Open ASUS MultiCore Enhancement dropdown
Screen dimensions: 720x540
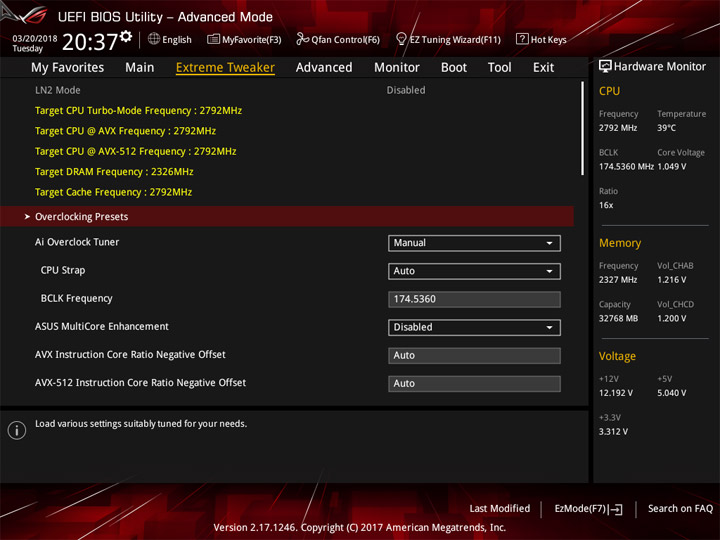[x=474, y=327]
